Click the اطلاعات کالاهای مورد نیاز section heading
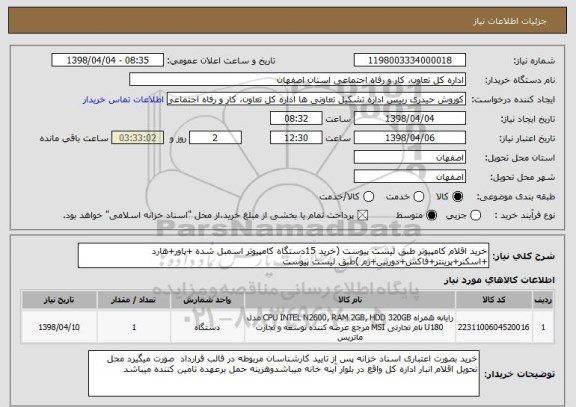The image size is (576, 407). (500, 280)
